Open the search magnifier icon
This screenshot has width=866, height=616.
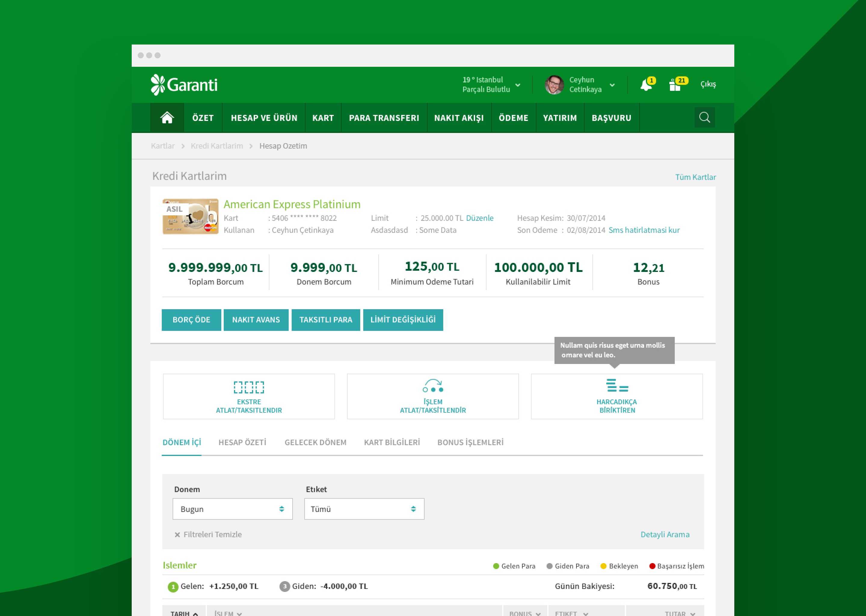pos(705,117)
